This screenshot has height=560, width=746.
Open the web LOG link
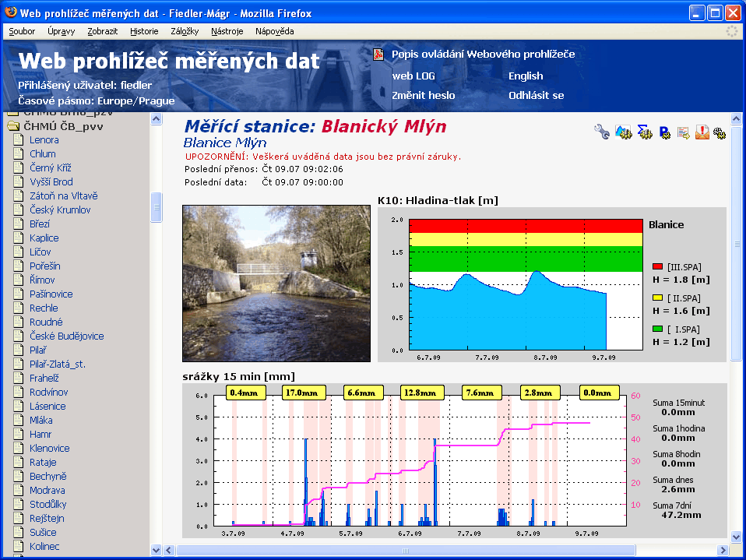point(413,76)
